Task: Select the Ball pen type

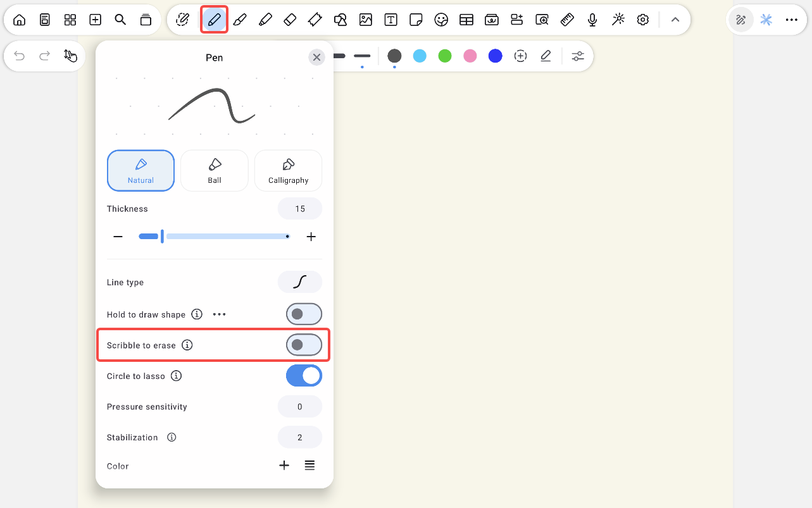Action: point(215,171)
